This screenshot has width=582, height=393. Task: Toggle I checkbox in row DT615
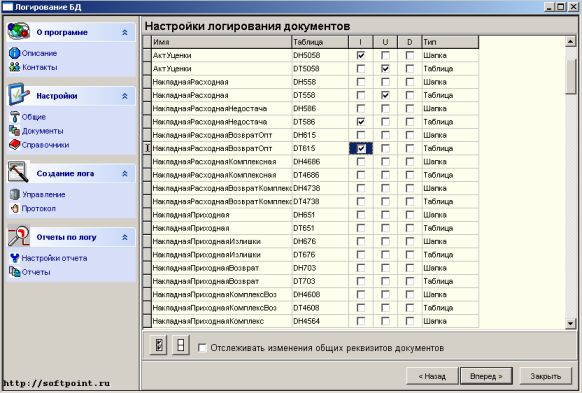[x=360, y=148]
